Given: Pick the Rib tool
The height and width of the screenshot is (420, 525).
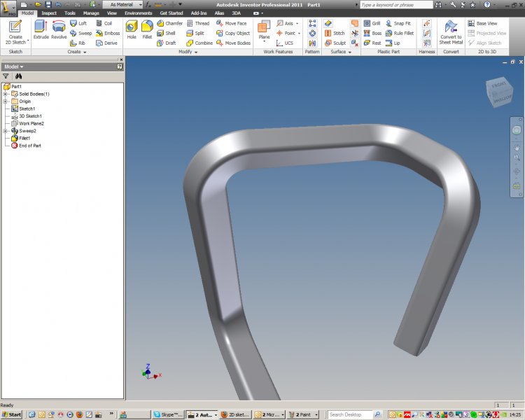Looking at the screenshot, I should 78,43.
